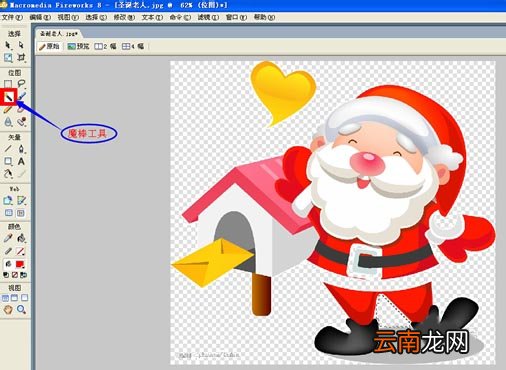Select the vector Rectangle tool
This screenshot has height=370, width=506.
8,161
